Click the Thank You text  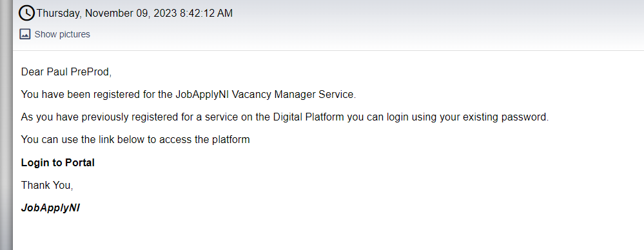point(47,185)
